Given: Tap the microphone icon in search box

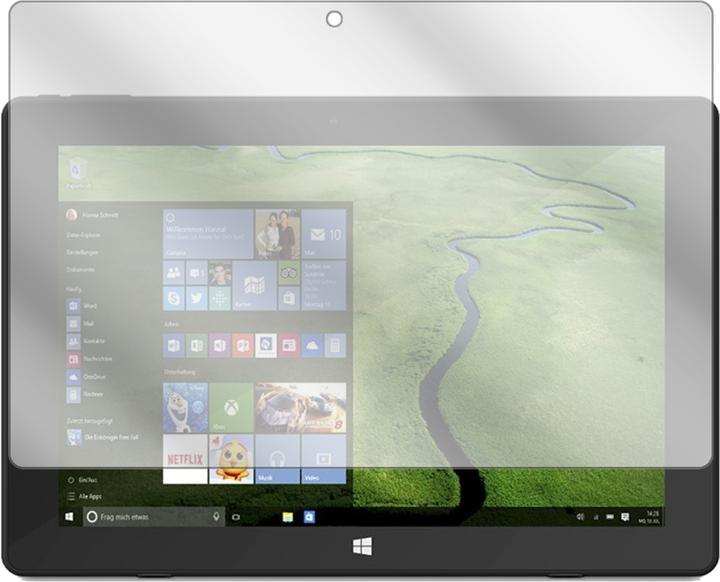Looking at the screenshot, I should (216, 516).
